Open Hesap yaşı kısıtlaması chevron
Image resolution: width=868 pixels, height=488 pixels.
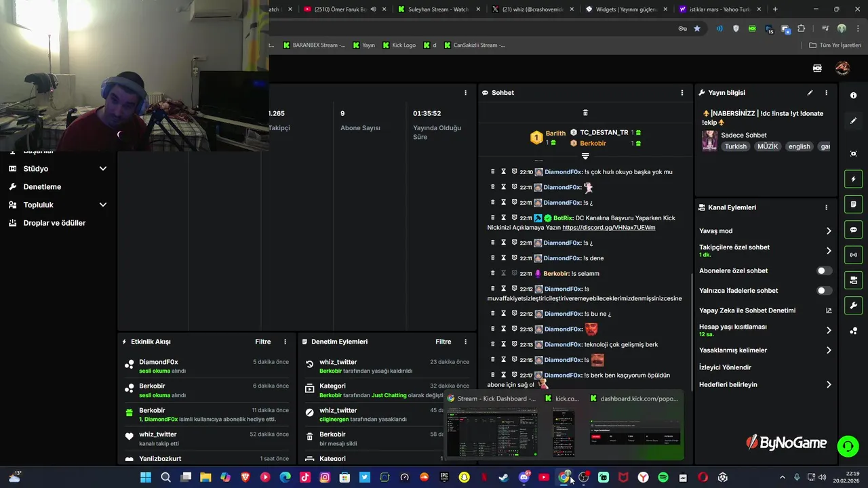pos(829,331)
